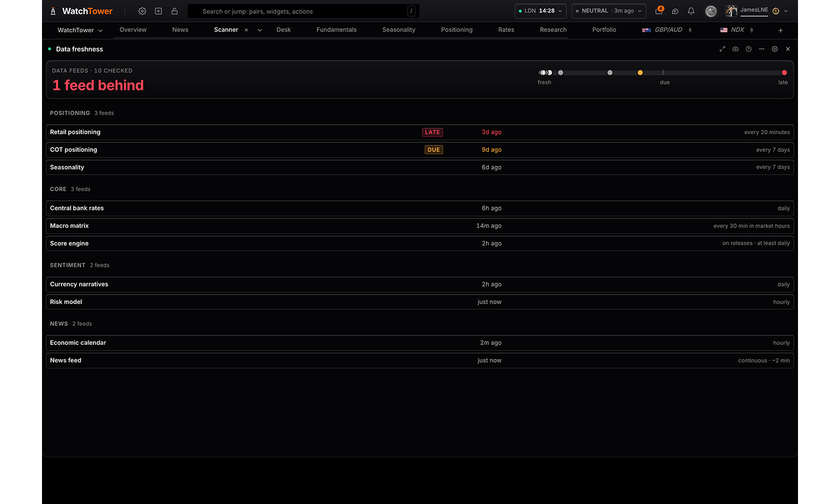
Task: Click the DUE status badge
Action: (433, 150)
